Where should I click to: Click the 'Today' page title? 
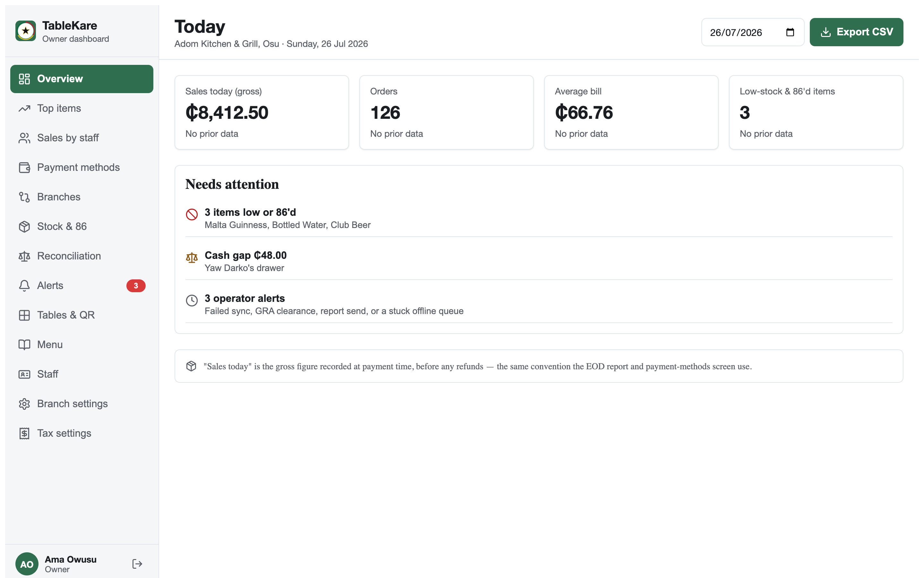(200, 26)
